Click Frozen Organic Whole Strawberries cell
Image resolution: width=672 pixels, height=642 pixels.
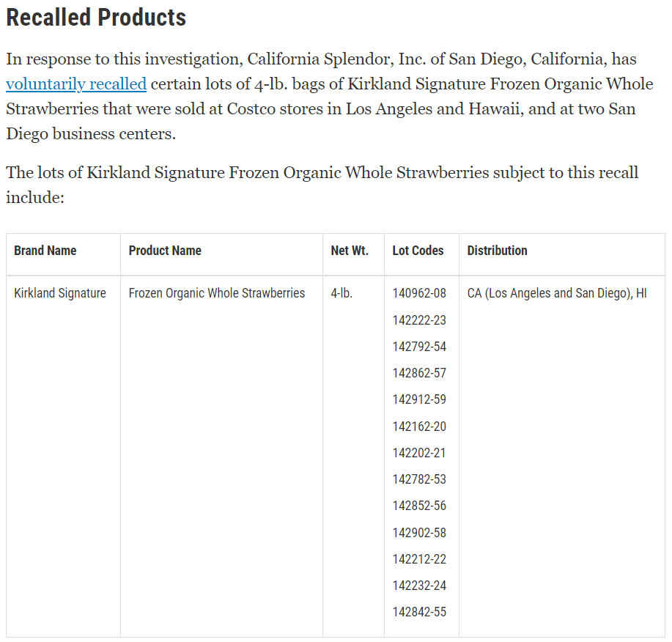click(x=217, y=293)
